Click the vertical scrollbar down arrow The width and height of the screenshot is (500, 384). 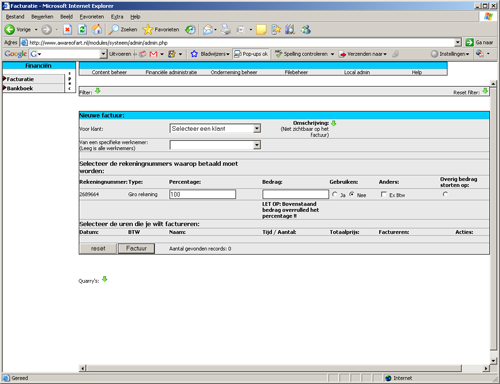point(493,361)
